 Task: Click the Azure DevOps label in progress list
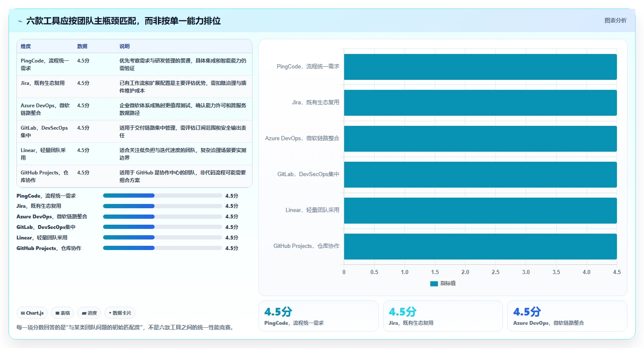(x=52, y=216)
